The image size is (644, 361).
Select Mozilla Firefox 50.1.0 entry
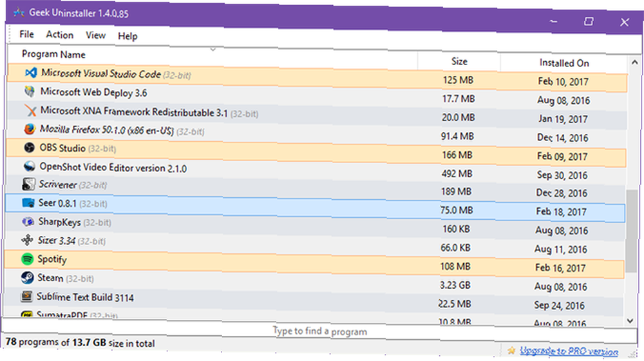pos(107,130)
